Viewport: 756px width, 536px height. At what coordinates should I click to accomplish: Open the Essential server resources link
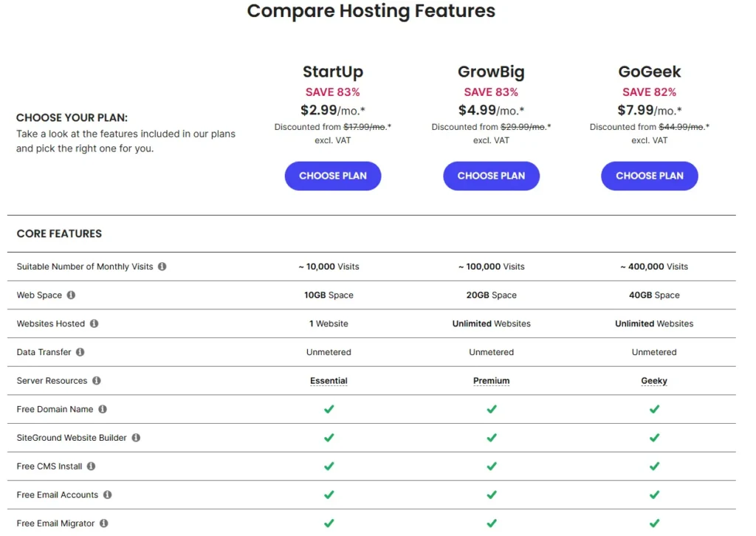coord(329,381)
